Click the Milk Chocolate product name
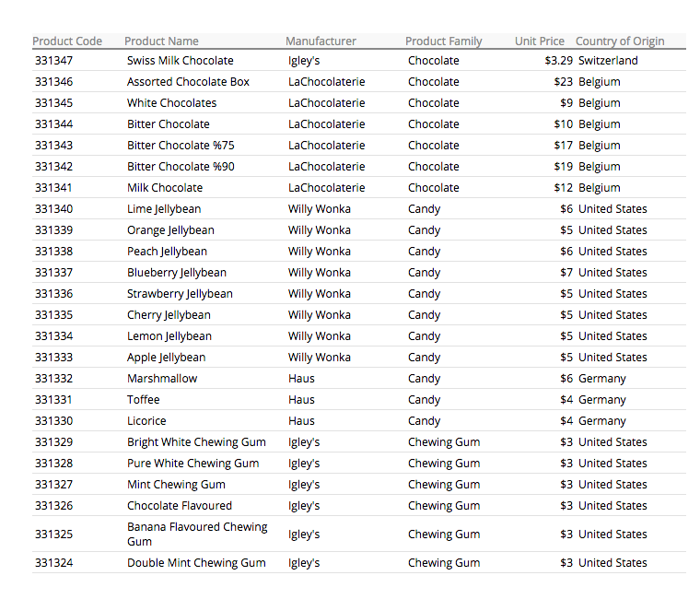This screenshot has height=611, width=700. pyautogui.click(x=165, y=188)
